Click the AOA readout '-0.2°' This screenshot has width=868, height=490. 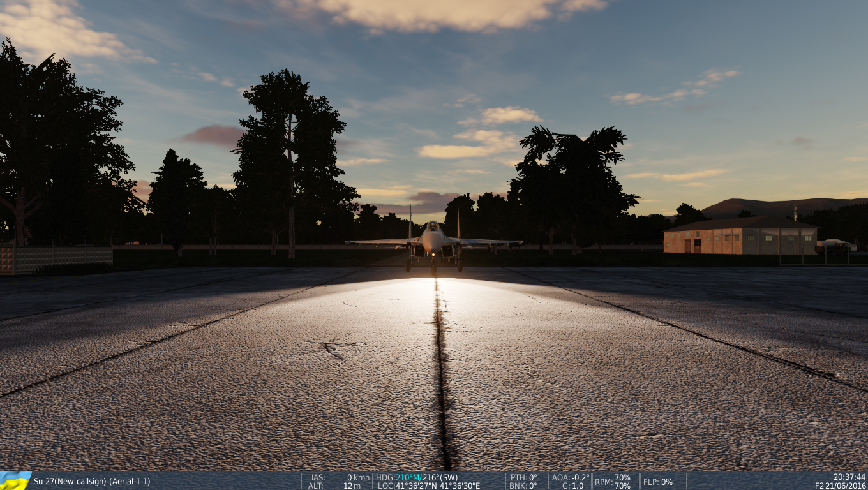580,477
